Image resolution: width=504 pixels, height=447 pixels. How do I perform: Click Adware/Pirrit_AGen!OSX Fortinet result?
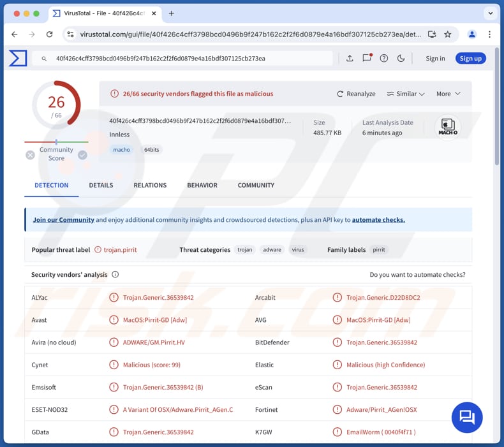pos(382,410)
